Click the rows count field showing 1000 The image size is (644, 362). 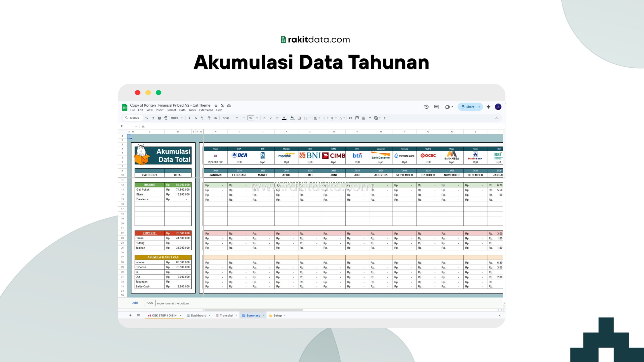point(150,303)
